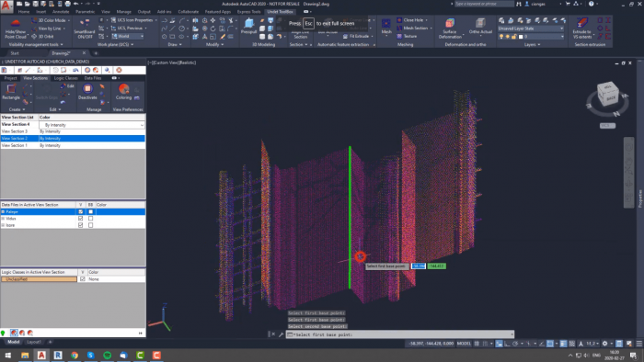Image resolution: width=644 pixels, height=362 pixels.
Task: Open the Coloring tool
Action: (x=123, y=92)
